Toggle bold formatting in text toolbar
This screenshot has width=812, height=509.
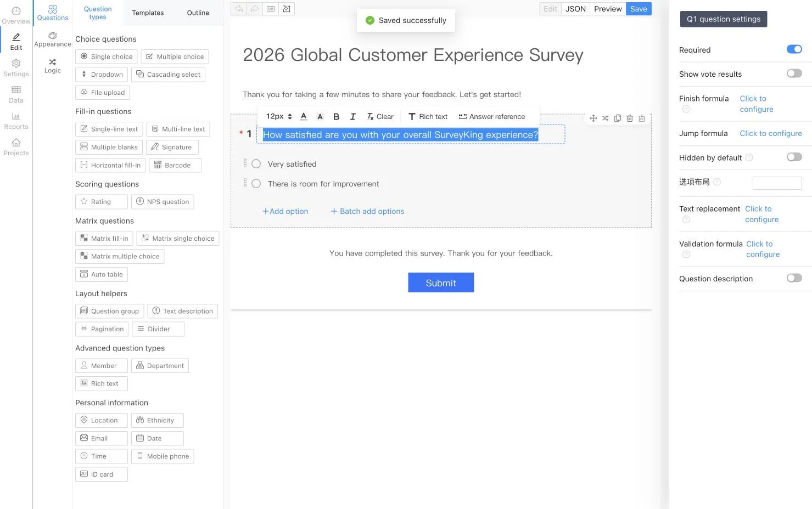click(337, 116)
